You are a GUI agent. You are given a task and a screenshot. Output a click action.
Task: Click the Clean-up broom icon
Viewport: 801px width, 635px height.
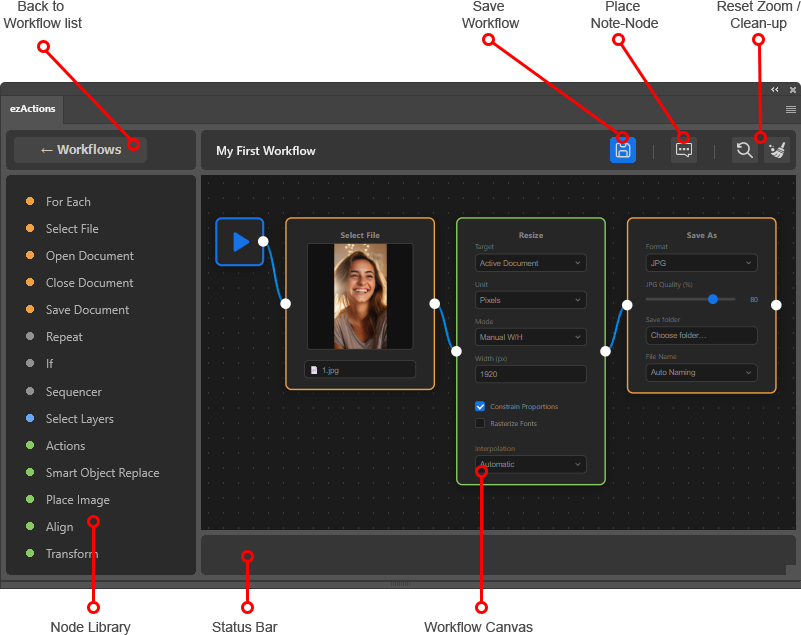(x=777, y=150)
